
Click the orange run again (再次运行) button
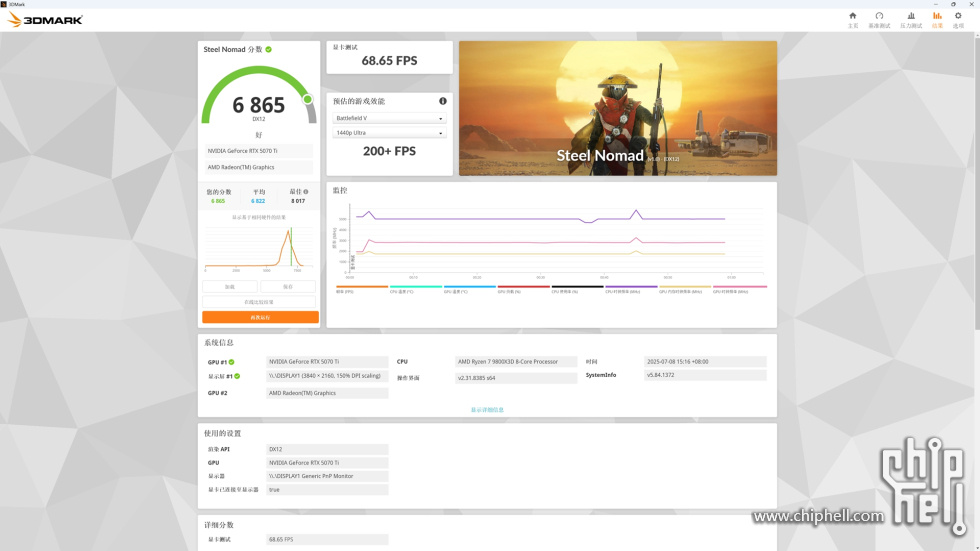tap(260, 317)
